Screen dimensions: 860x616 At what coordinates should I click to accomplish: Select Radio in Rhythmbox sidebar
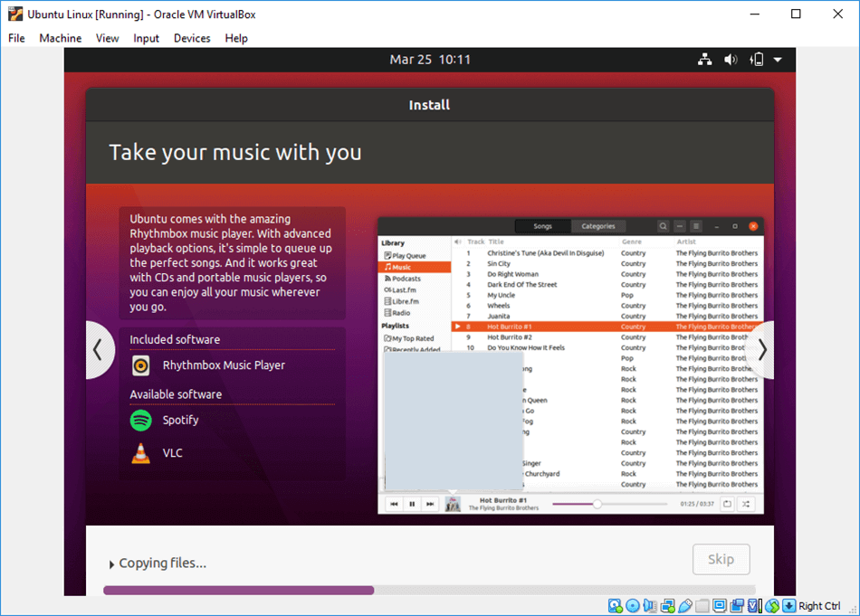point(397,314)
